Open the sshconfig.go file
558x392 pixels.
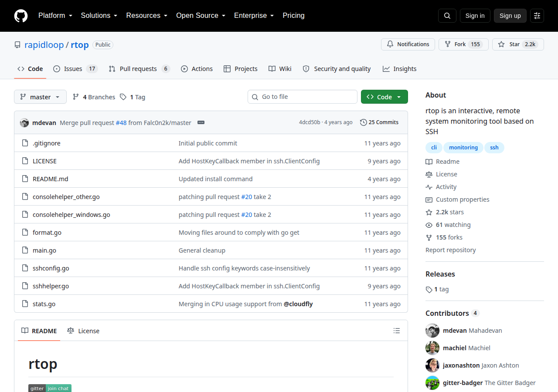click(x=51, y=268)
